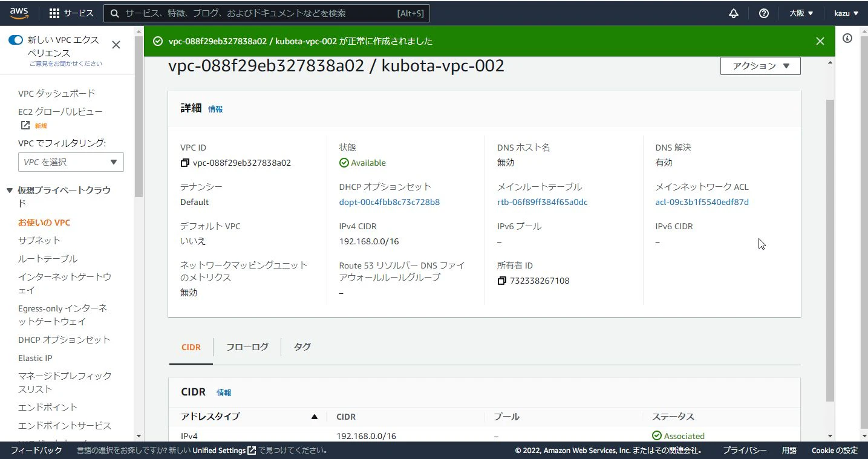The width and height of the screenshot is (868, 459).
Task: Click the sidebar scroll down arrow
Action: tap(139, 436)
